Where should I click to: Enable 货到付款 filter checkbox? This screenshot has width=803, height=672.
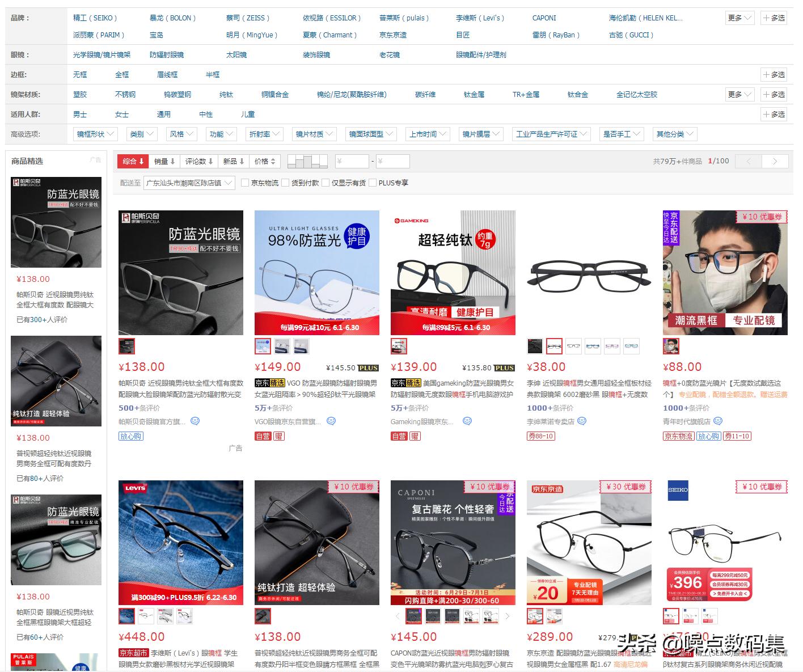pos(285,183)
